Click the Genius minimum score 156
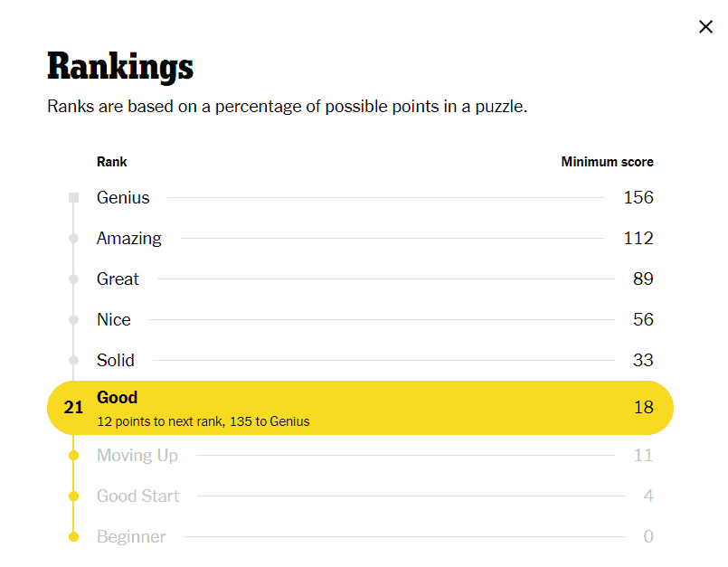The image size is (728, 567). [x=638, y=197]
